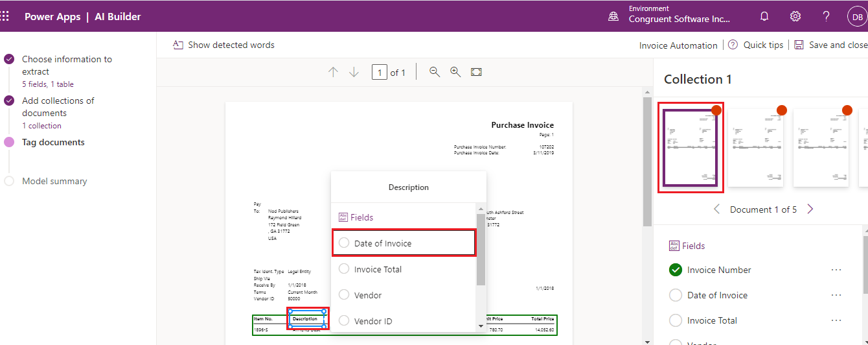Viewport: 868px width, 345px height.
Task: Open the Help question mark
Action: [x=827, y=17]
